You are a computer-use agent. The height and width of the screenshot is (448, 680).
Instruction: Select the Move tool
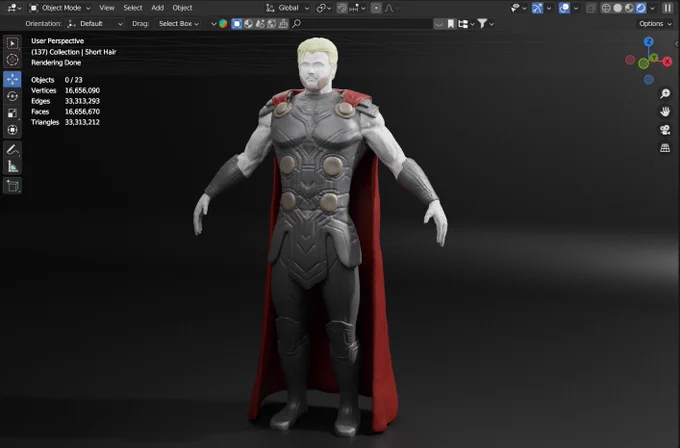click(12, 79)
